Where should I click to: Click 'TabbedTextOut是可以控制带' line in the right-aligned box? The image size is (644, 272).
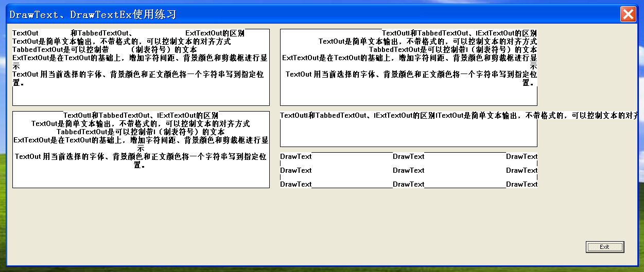click(453, 50)
